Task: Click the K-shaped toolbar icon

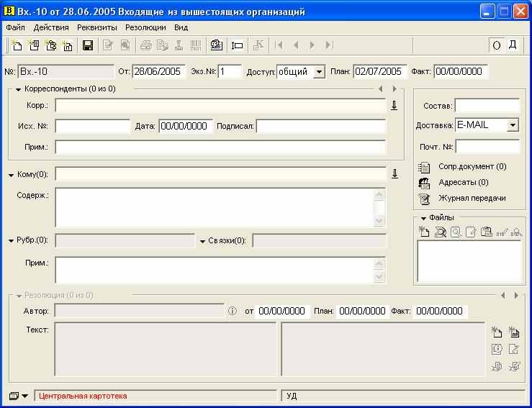Action: (x=258, y=45)
